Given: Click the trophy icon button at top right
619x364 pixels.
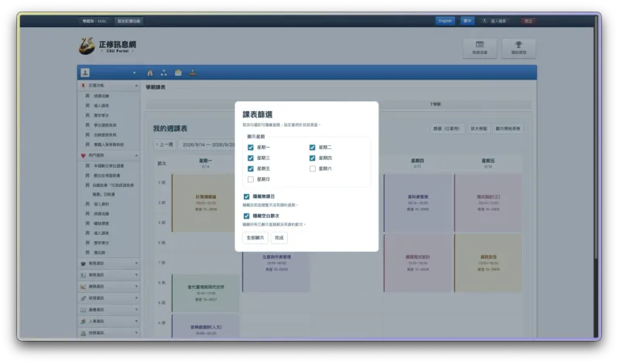Looking at the screenshot, I should pyautogui.click(x=518, y=48).
